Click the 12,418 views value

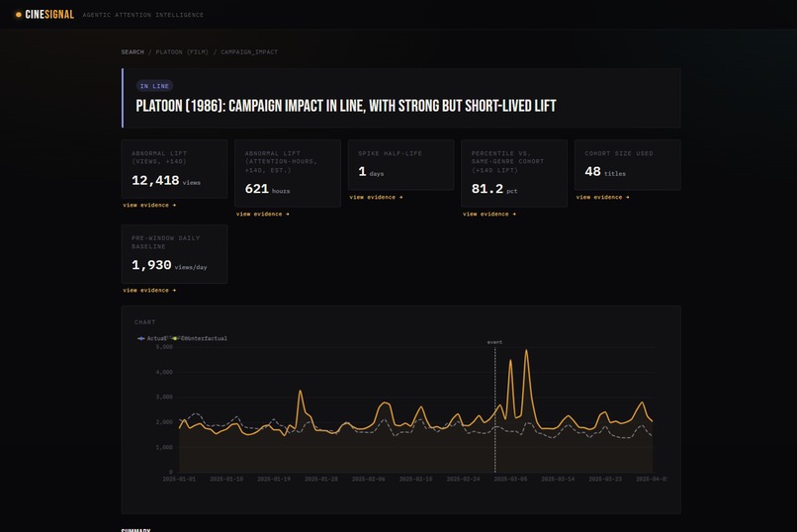pyautogui.click(x=166, y=180)
